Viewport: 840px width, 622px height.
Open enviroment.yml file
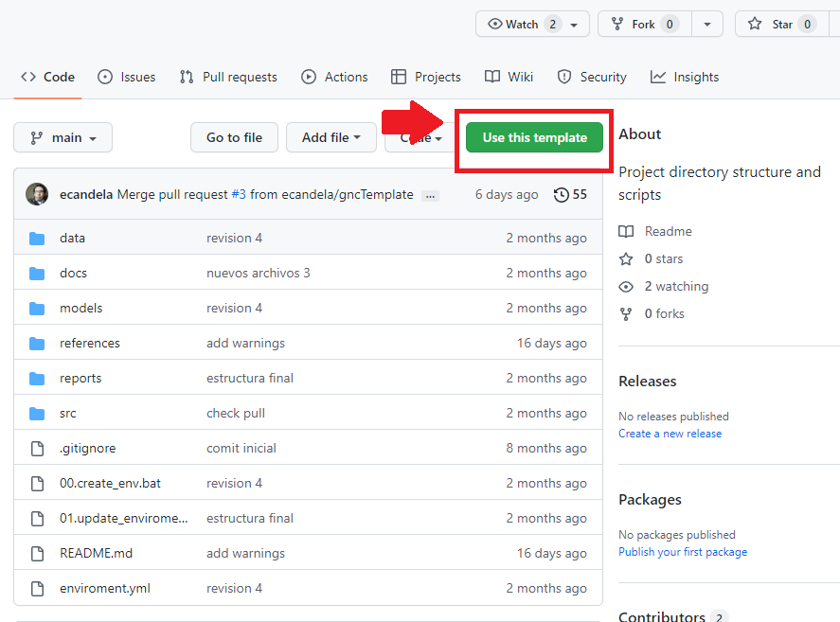[105, 588]
